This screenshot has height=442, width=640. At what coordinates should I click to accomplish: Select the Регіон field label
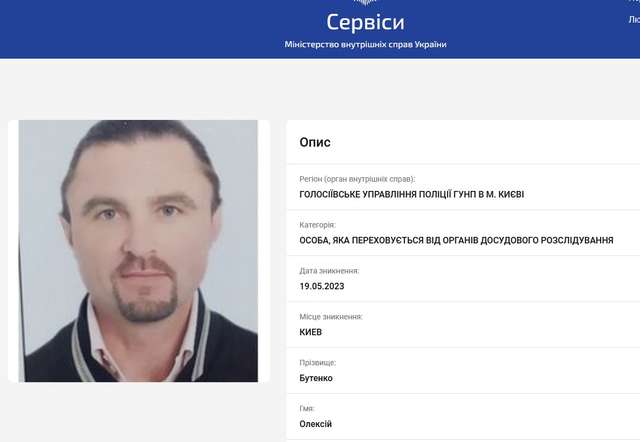click(357, 179)
